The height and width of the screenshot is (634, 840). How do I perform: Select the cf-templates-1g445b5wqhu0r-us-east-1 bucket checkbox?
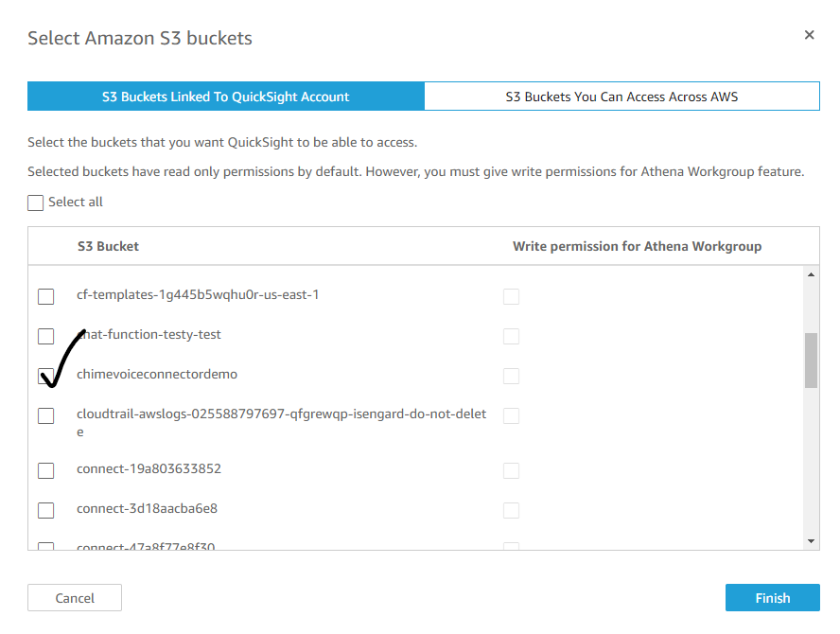[46, 296]
